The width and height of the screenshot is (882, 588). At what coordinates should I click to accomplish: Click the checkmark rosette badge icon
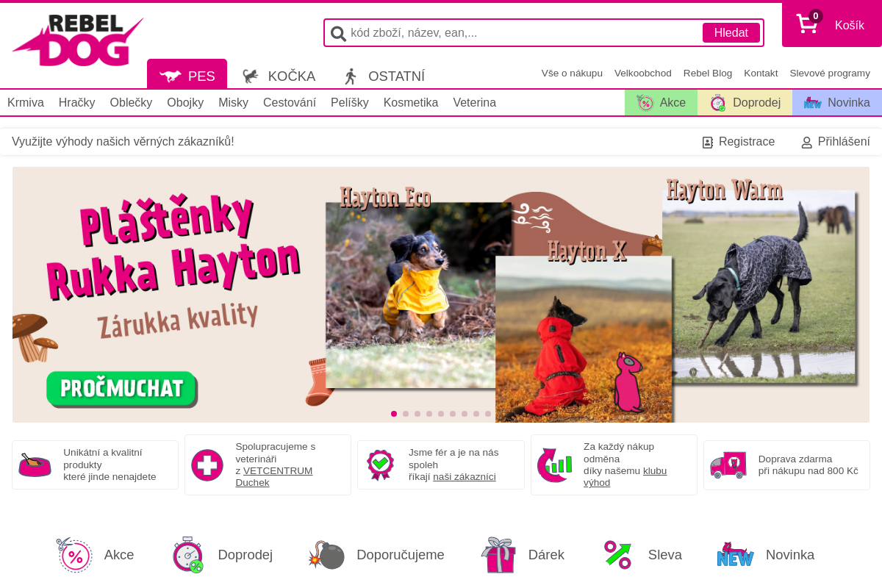pyautogui.click(x=381, y=465)
